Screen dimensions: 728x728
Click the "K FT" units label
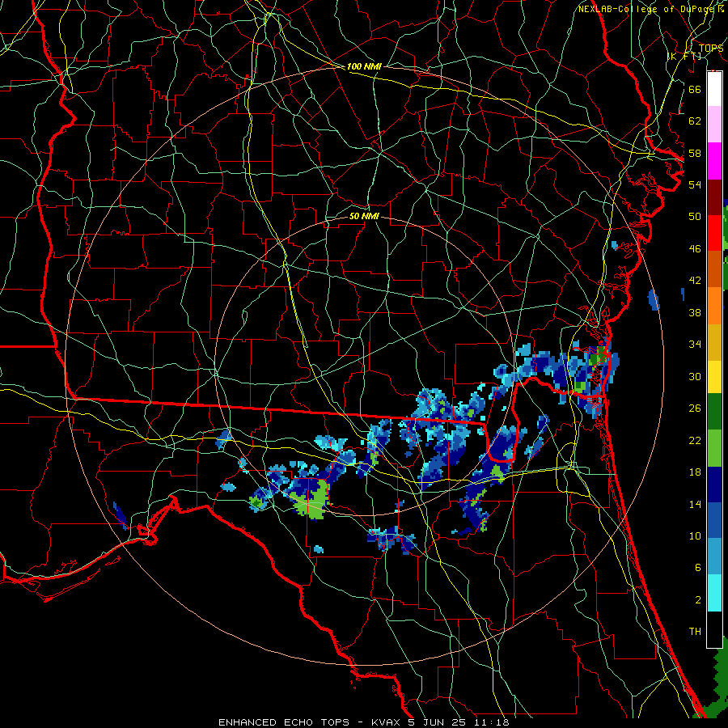(684, 56)
